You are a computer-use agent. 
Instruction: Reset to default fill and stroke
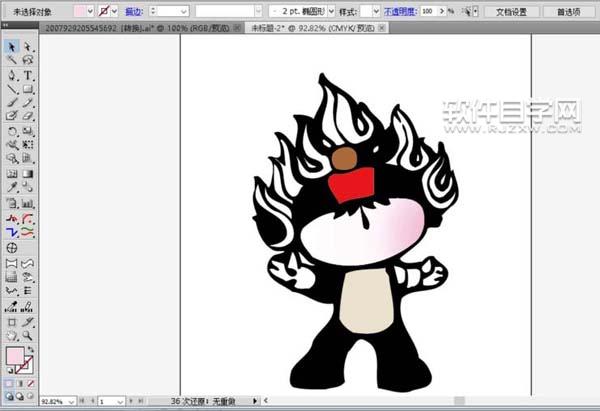point(10,370)
